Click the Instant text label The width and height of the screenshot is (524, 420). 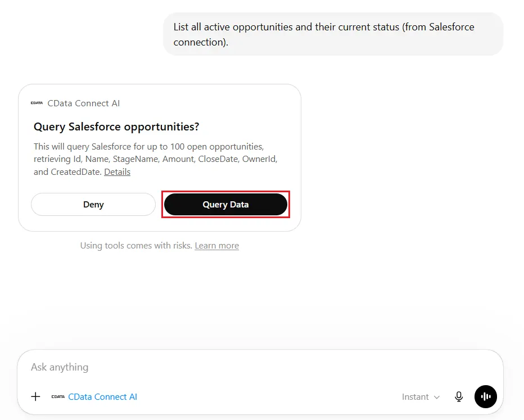415,396
